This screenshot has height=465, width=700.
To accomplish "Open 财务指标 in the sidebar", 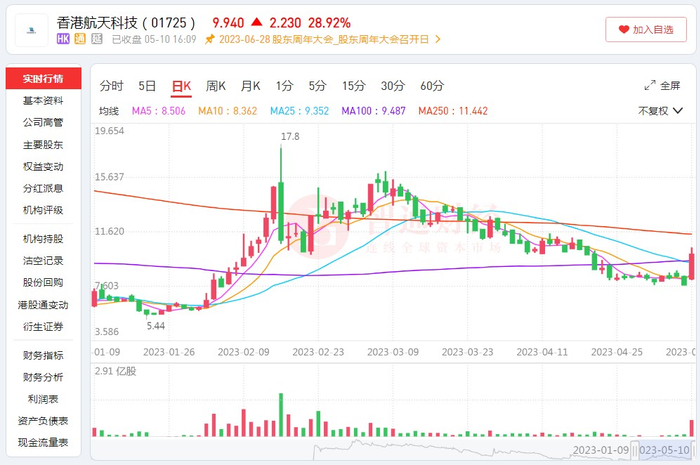I will [x=43, y=355].
